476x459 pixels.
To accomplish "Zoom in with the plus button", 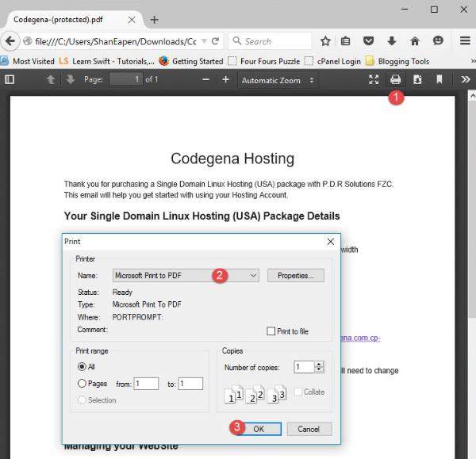I will point(225,79).
